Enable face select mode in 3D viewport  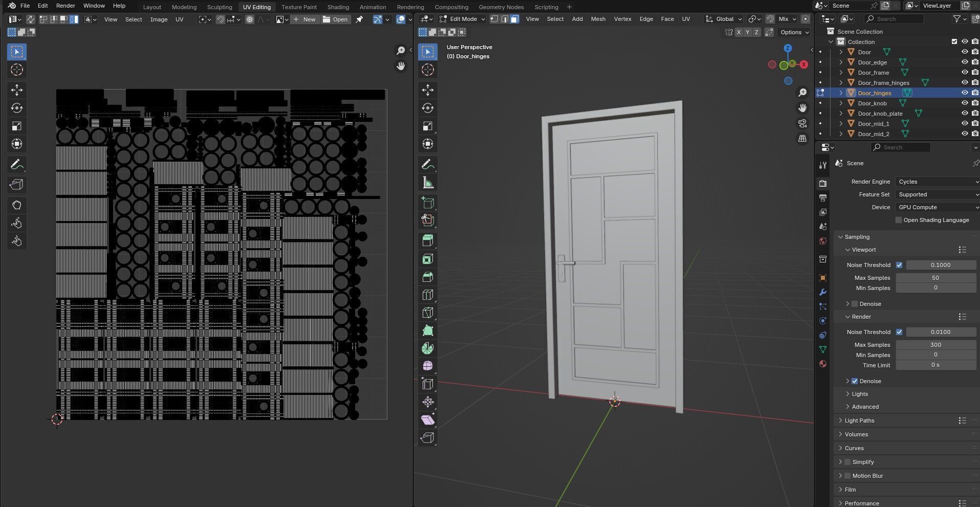[x=514, y=19]
